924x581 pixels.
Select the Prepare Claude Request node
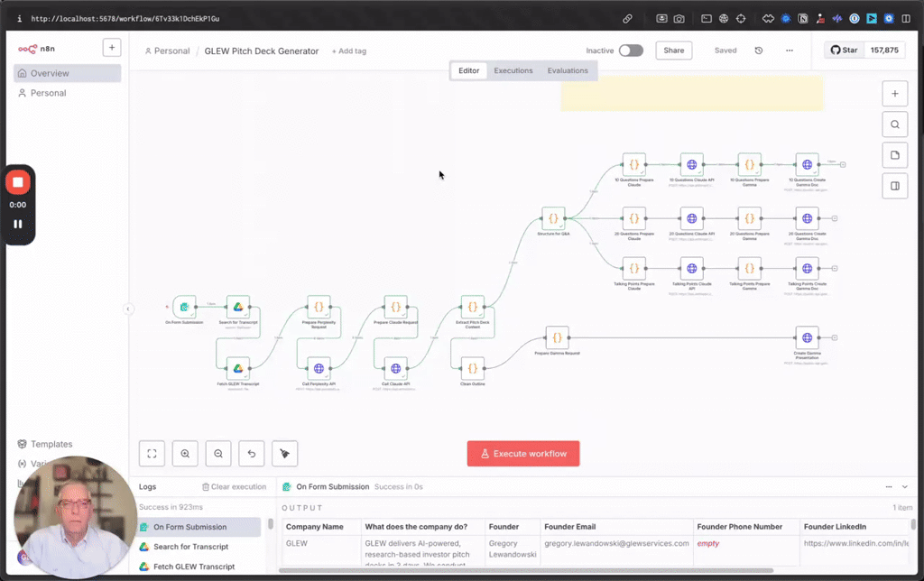395,307
